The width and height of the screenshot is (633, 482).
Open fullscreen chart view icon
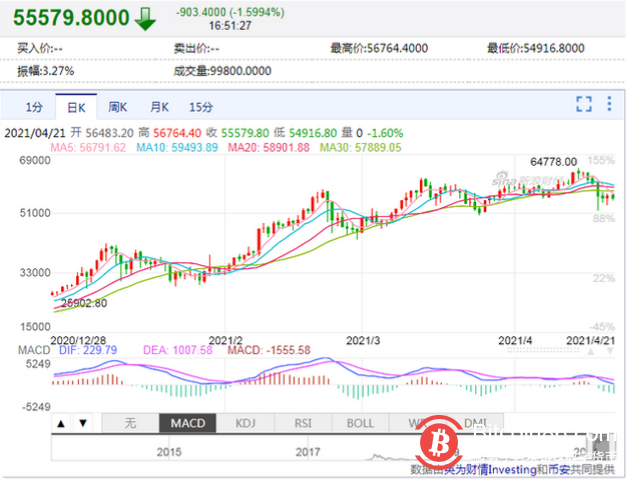click(584, 104)
